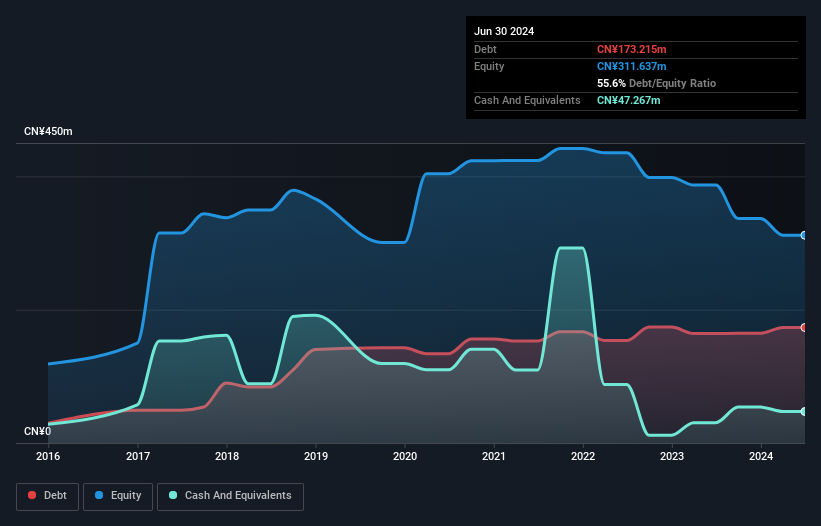Viewport: 821px width, 526px height.
Task: Click Cash And Equivalents label in tooltip
Action: (527, 100)
